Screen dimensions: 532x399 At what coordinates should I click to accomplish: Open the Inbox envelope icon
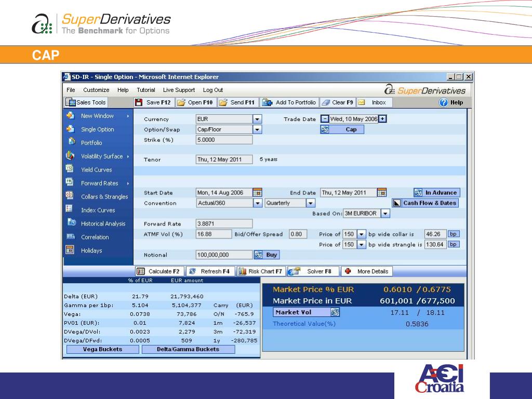coord(362,102)
